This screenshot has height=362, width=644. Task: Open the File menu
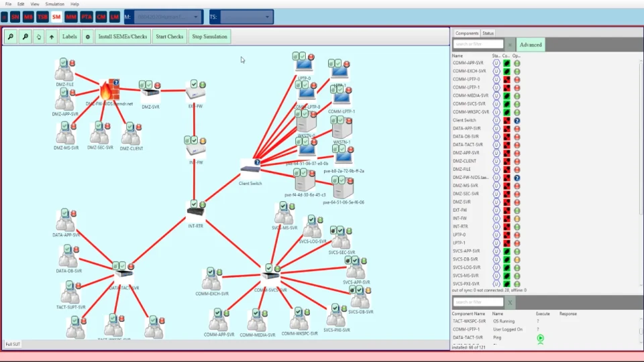point(8,4)
